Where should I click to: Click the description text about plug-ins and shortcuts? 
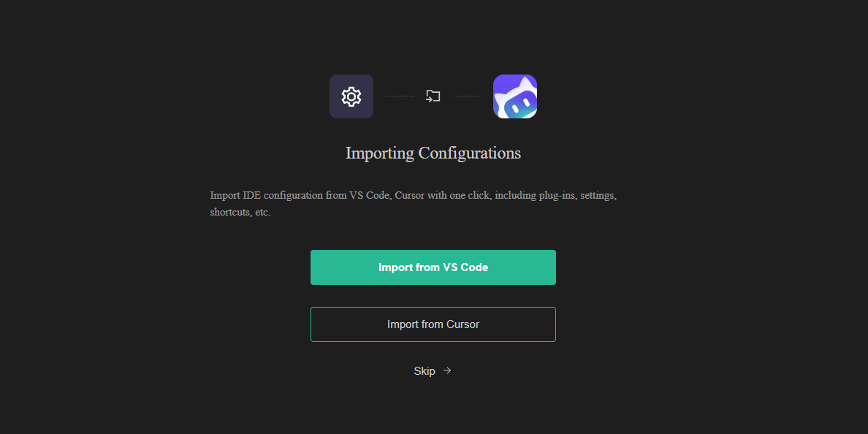click(x=414, y=203)
